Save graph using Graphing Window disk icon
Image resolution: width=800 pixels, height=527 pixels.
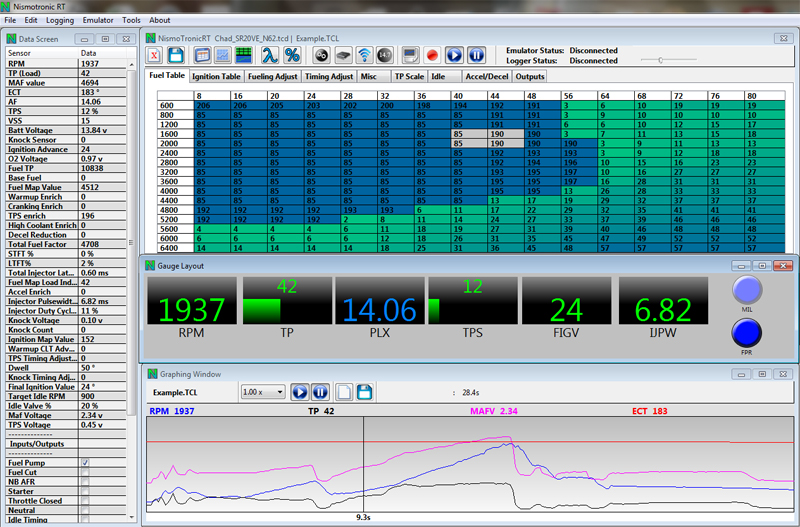click(x=365, y=393)
